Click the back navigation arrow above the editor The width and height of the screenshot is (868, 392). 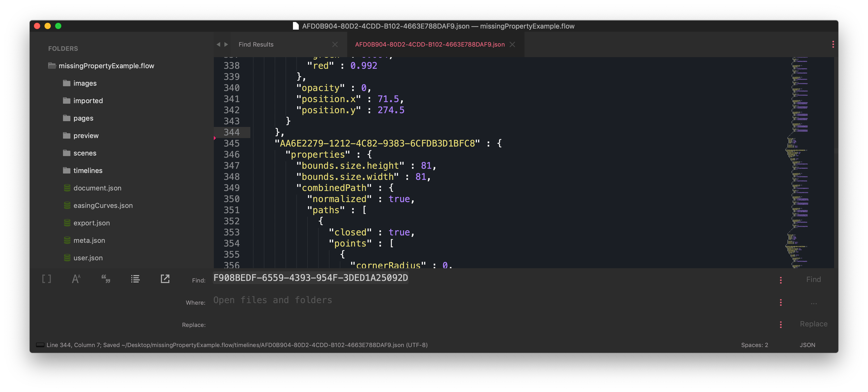coord(218,44)
